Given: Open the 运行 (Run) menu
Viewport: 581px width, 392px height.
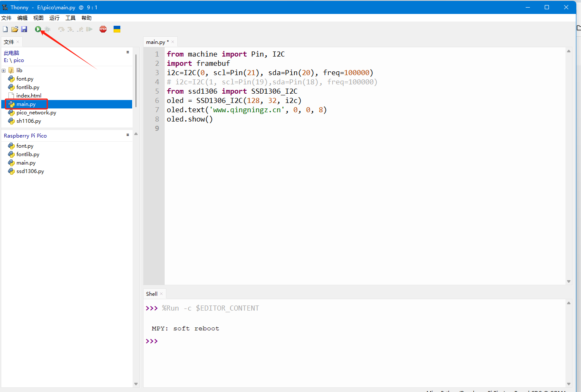Looking at the screenshot, I should coord(54,18).
